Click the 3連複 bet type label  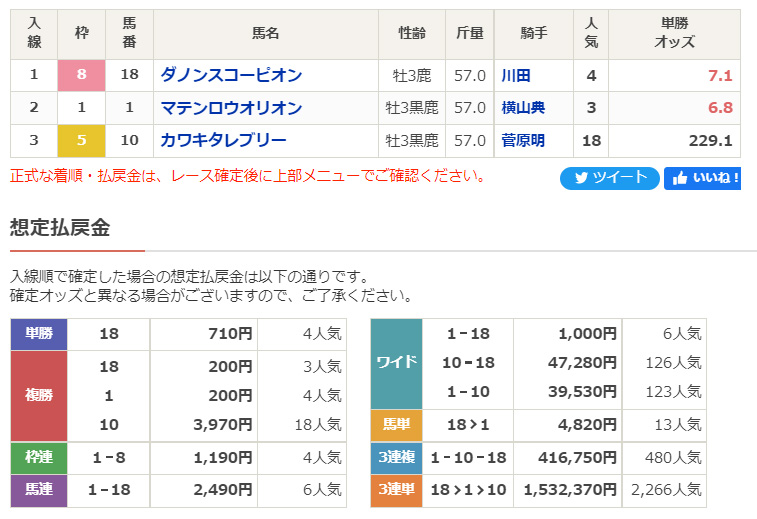pyautogui.click(x=396, y=457)
